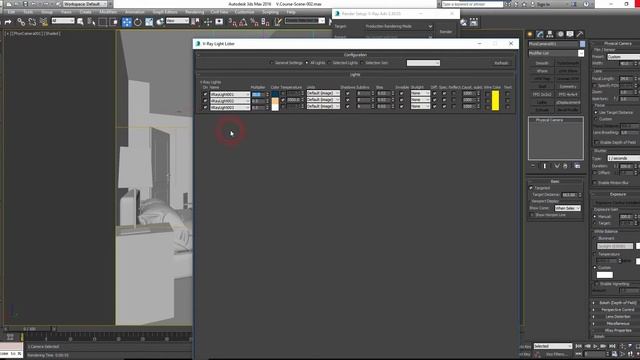640x360 pixels.
Task: Switch to the Hierarchy command panel tab
Action: 550,34
